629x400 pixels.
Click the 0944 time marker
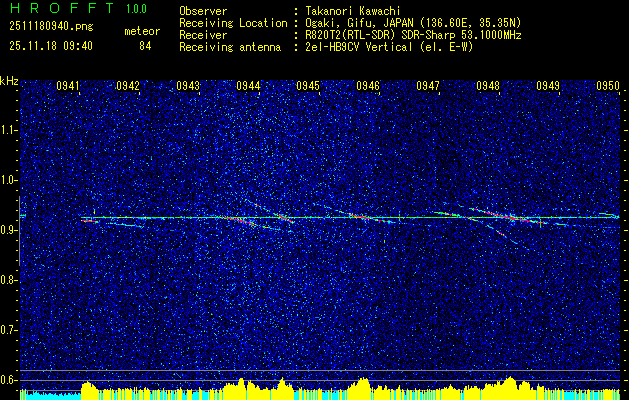point(248,85)
